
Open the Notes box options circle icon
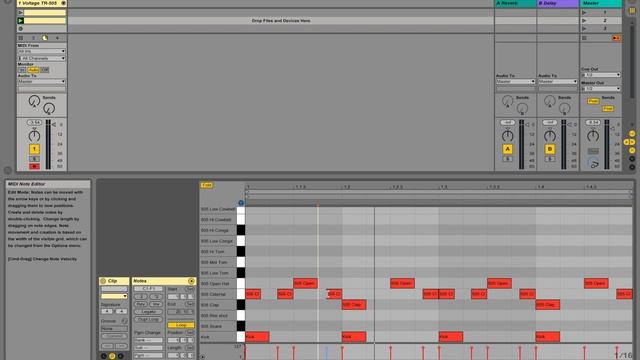click(191, 281)
